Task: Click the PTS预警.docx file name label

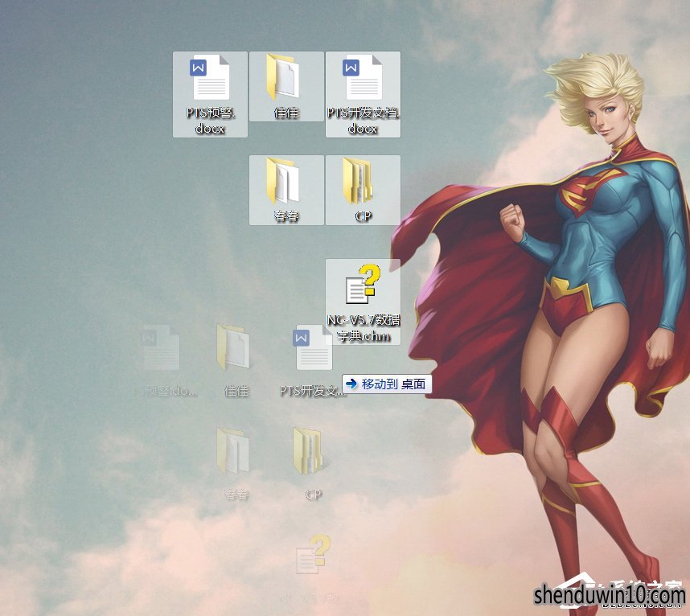Action: (211, 121)
